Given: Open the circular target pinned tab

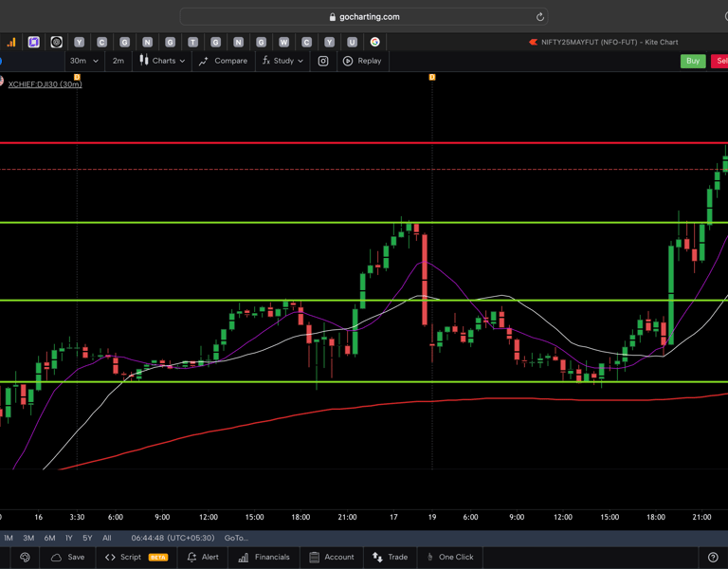Looking at the screenshot, I should [56, 43].
